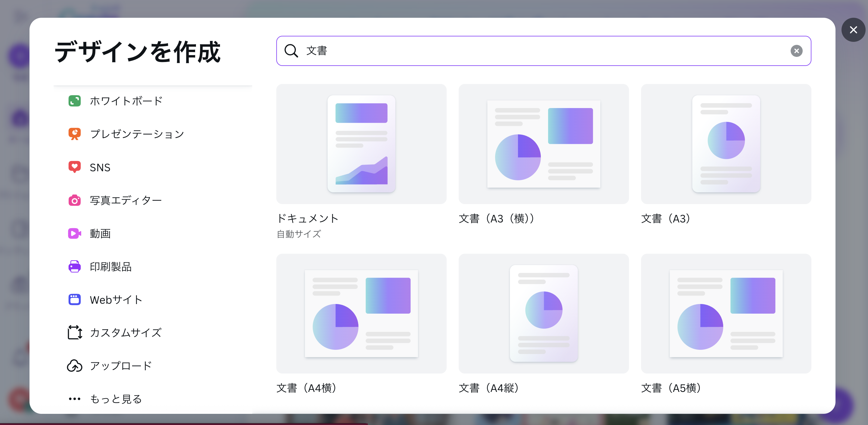Click the purple print products (印刷製品) printer icon
Image resolution: width=868 pixels, height=425 pixels.
(x=74, y=266)
